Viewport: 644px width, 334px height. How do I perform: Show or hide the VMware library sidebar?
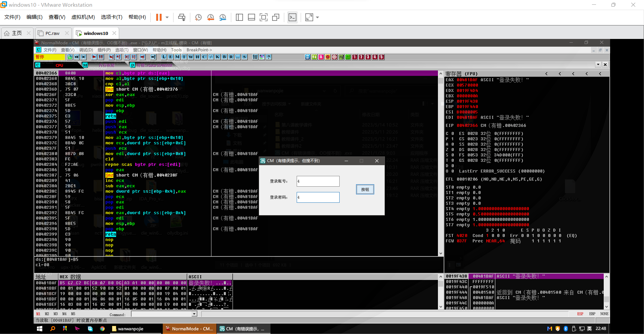[x=239, y=17]
